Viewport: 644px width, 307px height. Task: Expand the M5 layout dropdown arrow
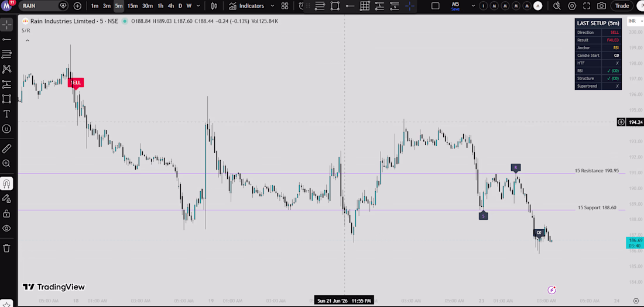(x=473, y=6)
